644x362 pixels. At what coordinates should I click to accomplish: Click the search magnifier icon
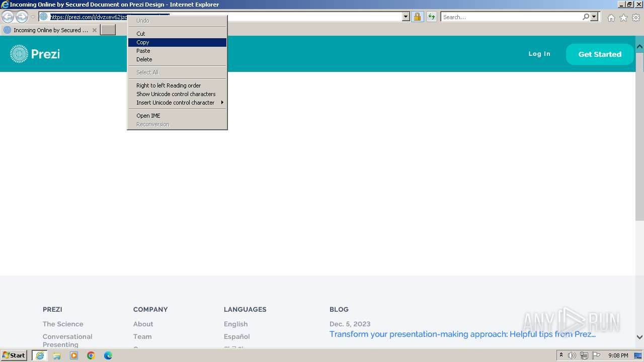[586, 17]
